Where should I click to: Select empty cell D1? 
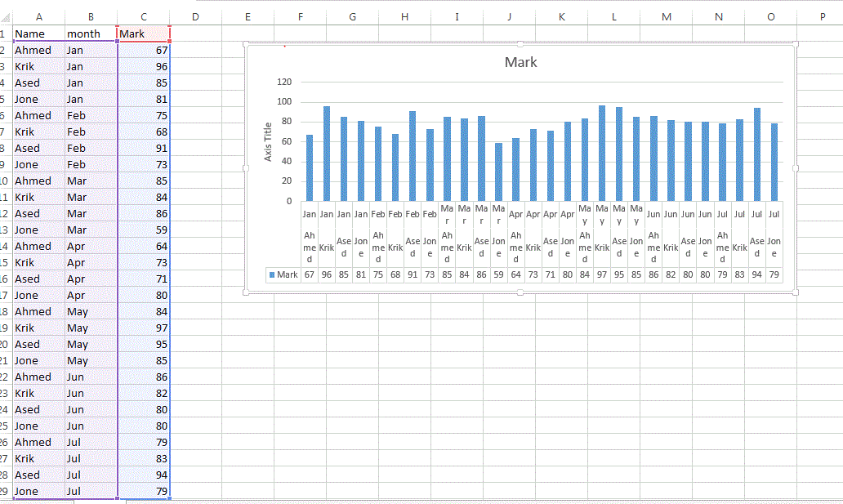click(x=196, y=33)
